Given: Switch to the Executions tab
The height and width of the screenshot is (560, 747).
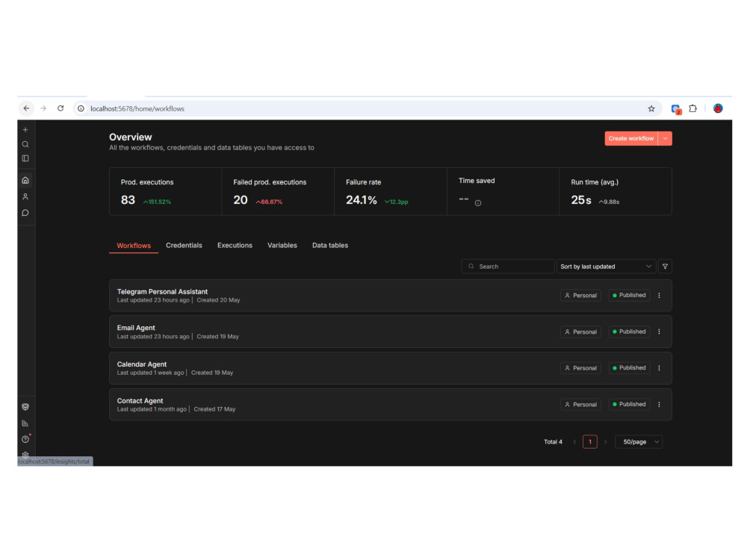Looking at the screenshot, I should coord(235,245).
